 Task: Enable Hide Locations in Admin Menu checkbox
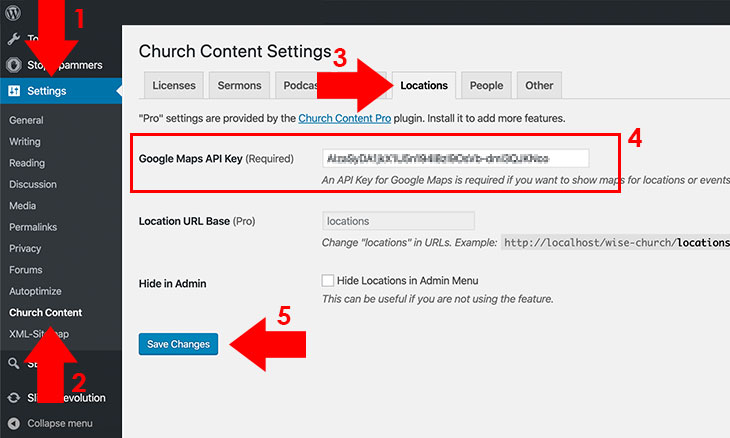pyautogui.click(x=328, y=280)
